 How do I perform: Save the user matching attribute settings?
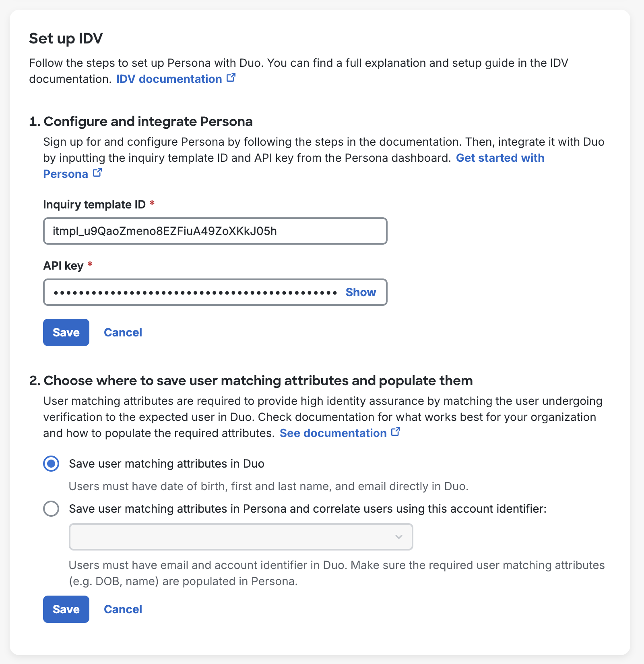click(x=66, y=609)
